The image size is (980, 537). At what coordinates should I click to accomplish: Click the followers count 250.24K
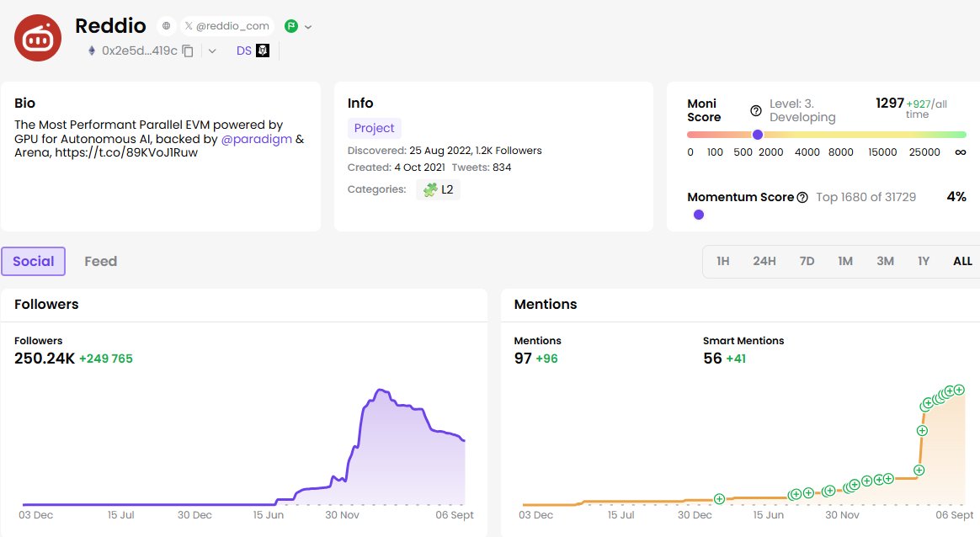(45, 359)
